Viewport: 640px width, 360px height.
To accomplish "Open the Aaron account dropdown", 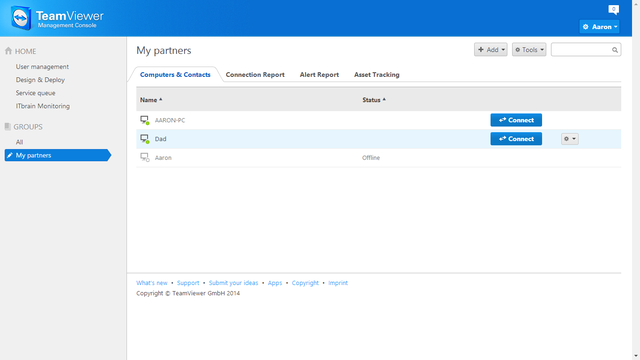I will [x=599, y=27].
